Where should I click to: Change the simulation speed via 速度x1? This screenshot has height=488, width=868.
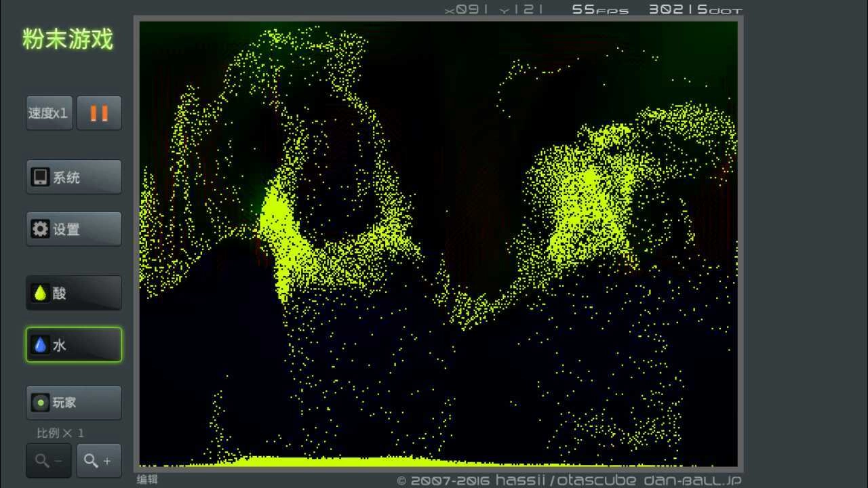(x=49, y=113)
